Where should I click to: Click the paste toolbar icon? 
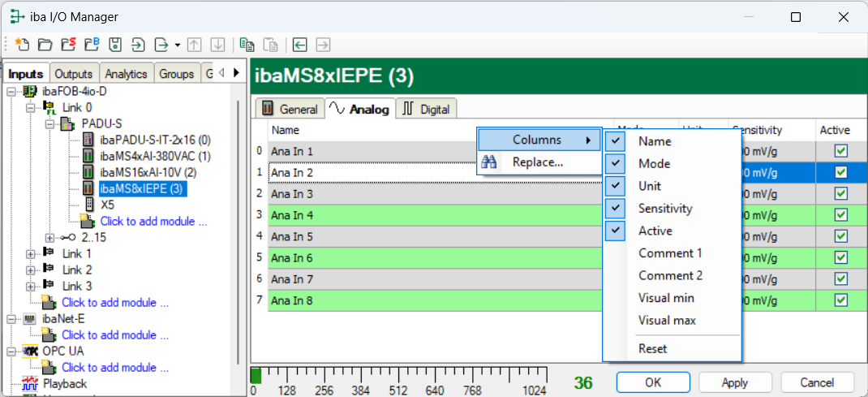(270, 45)
